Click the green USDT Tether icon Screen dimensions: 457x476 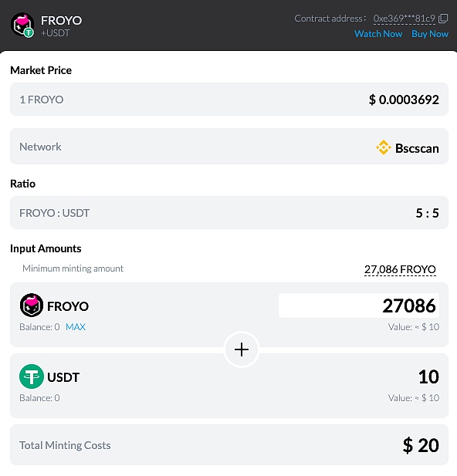click(x=32, y=376)
